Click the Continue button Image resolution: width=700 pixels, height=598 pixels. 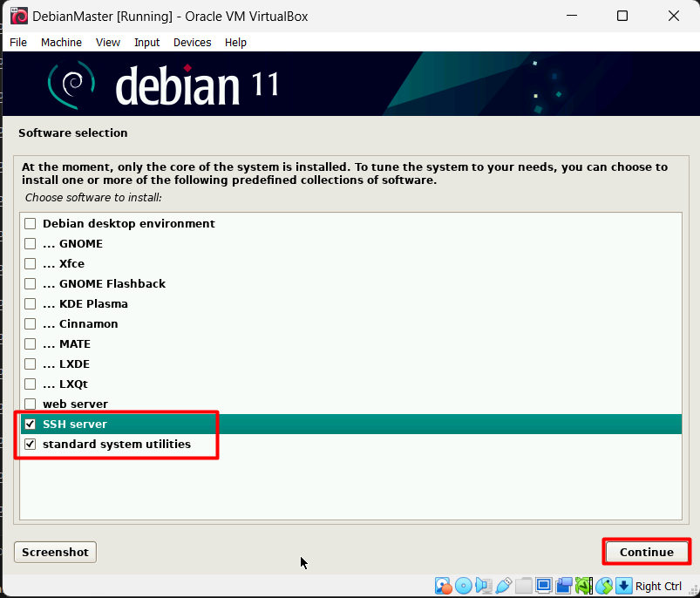point(647,553)
